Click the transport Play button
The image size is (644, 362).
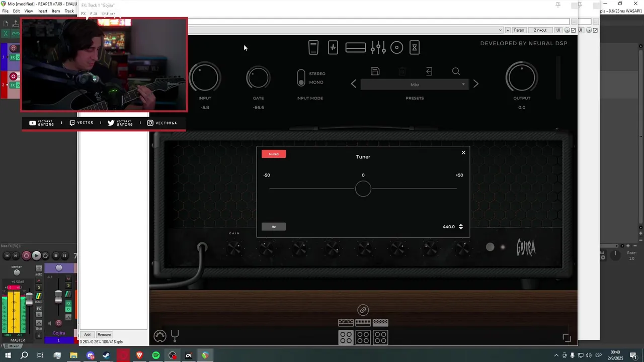pos(36,256)
